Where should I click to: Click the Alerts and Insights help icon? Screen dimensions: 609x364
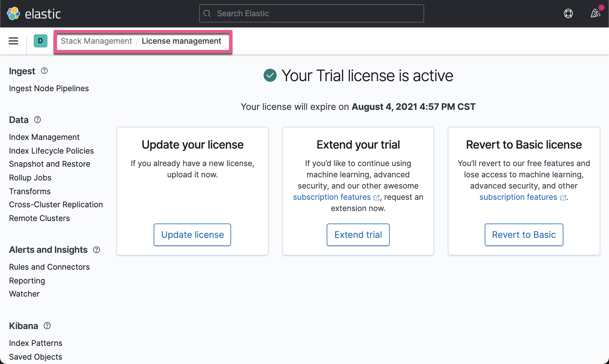[97, 250]
